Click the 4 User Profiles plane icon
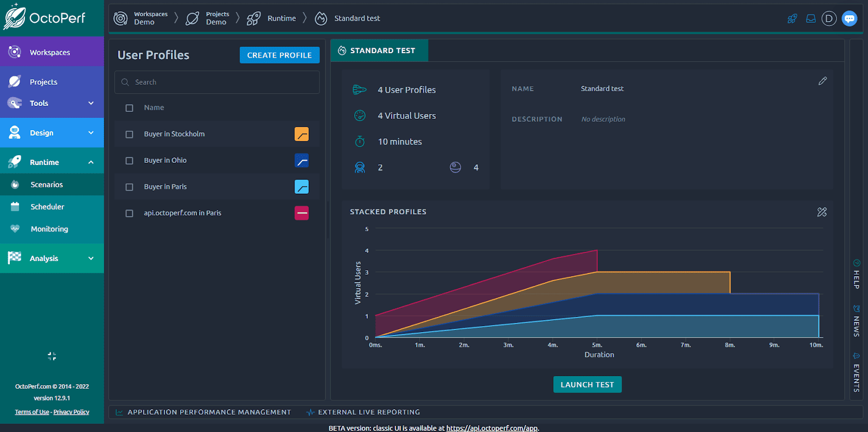Screen dimensions: 868x432 click(360, 90)
